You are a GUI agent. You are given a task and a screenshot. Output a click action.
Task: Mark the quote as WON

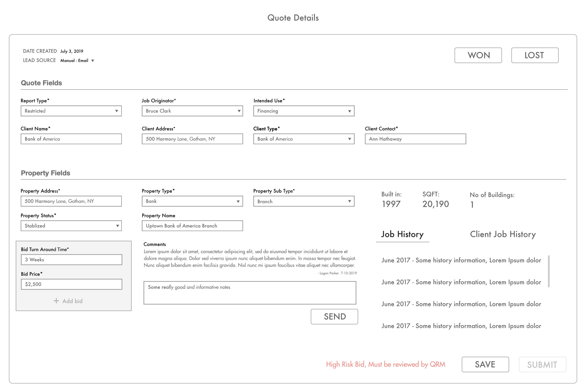pos(478,55)
